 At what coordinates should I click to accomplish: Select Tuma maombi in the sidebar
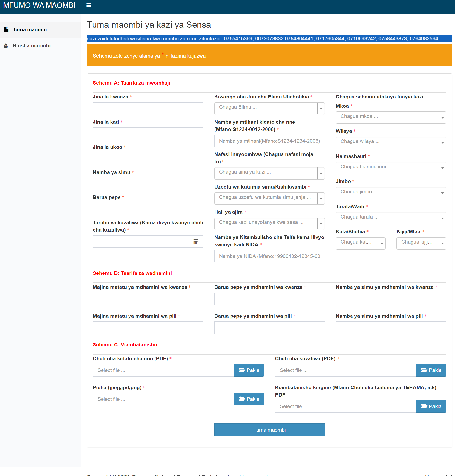click(x=30, y=29)
